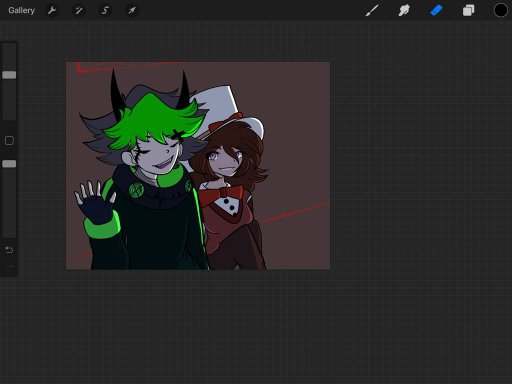Open the black color swatch picker
Image resolution: width=512 pixels, height=384 pixels.
(x=500, y=11)
